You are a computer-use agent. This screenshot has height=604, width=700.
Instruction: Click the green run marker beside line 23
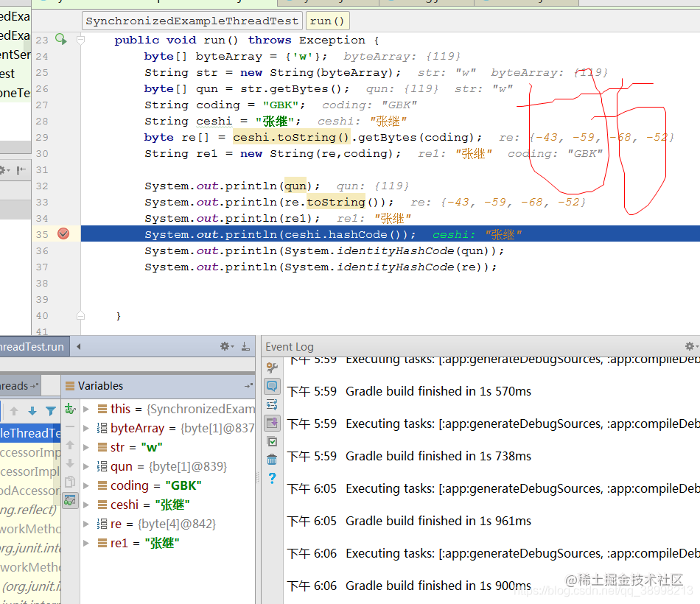(x=61, y=40)
